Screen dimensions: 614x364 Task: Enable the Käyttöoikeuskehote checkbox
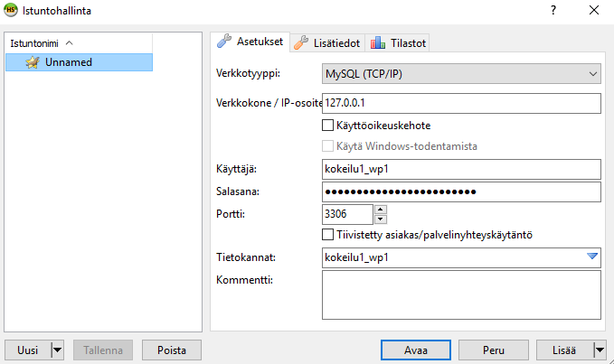328,125
